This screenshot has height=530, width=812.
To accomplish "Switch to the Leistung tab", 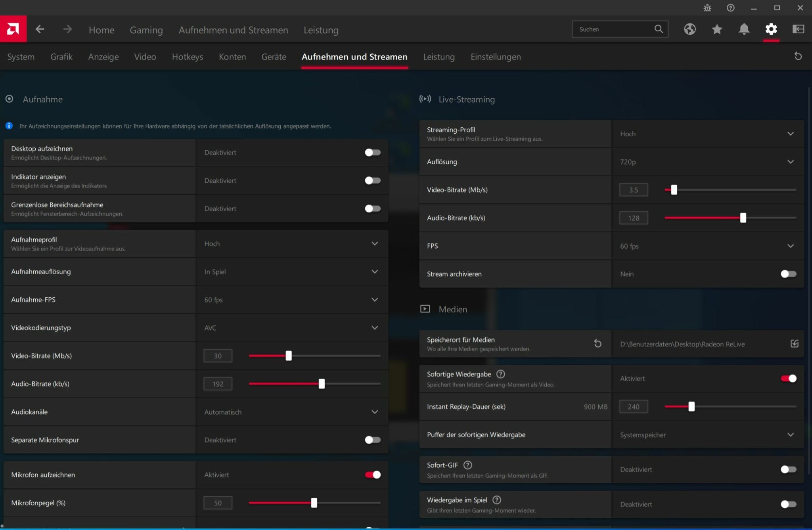I will (439, 57).
